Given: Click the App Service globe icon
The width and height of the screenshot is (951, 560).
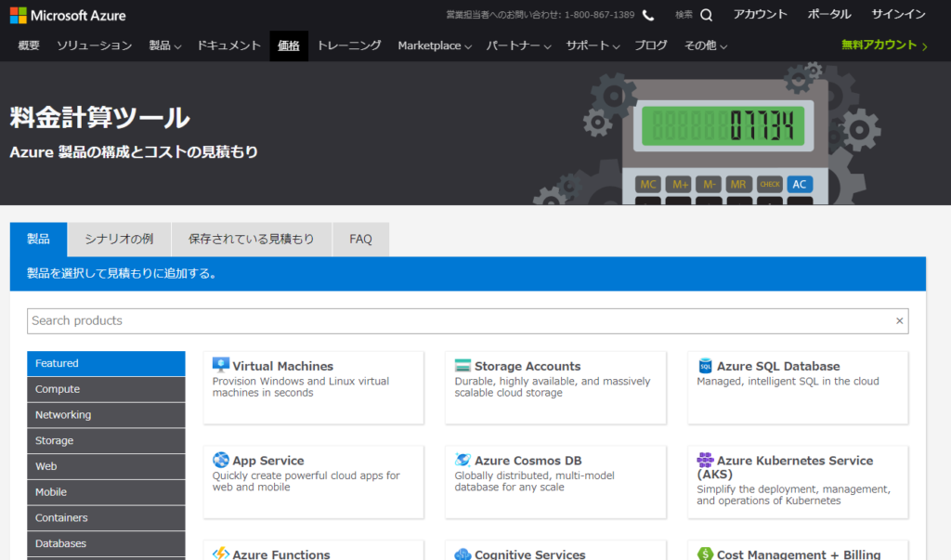Looking at the screenshot, I should [x=221, y=460].
